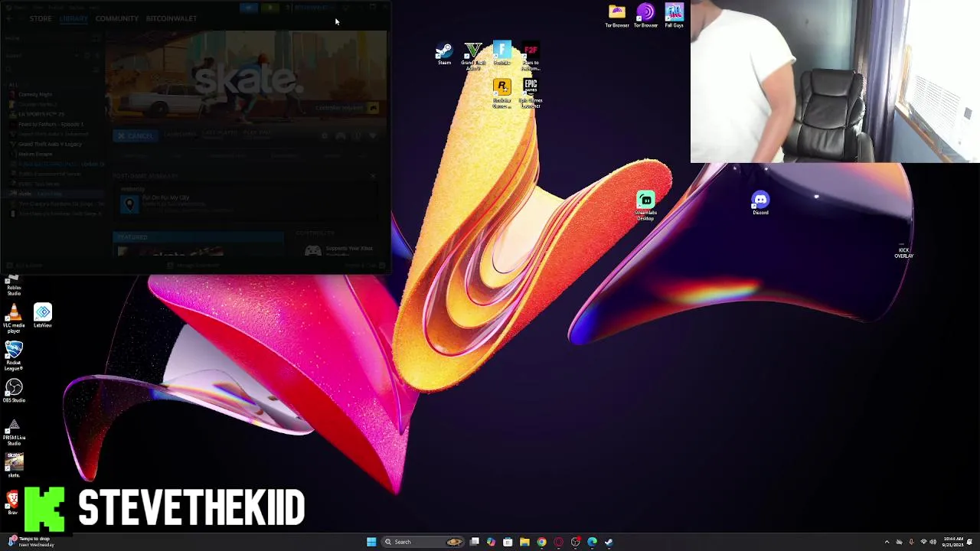The image size is (980, 551).
Task: Open the Fortnite desktop shortcut
Action: [502, 54]
